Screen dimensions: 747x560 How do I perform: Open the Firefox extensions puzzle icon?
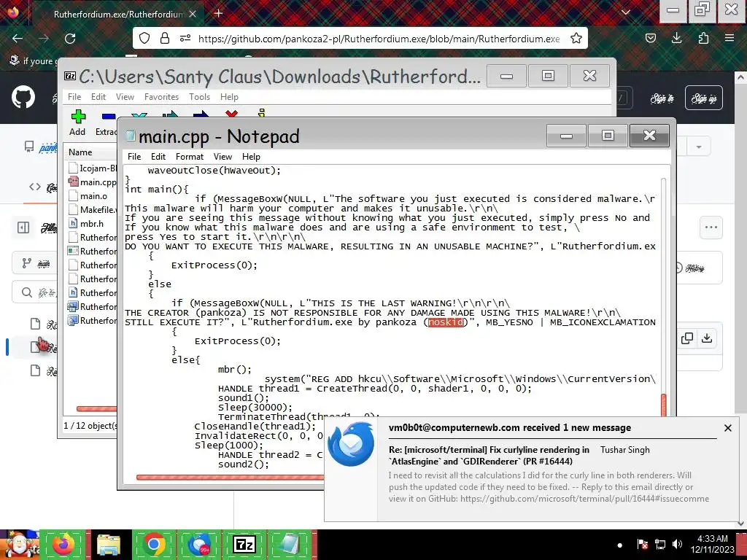[x=703, y=39]
